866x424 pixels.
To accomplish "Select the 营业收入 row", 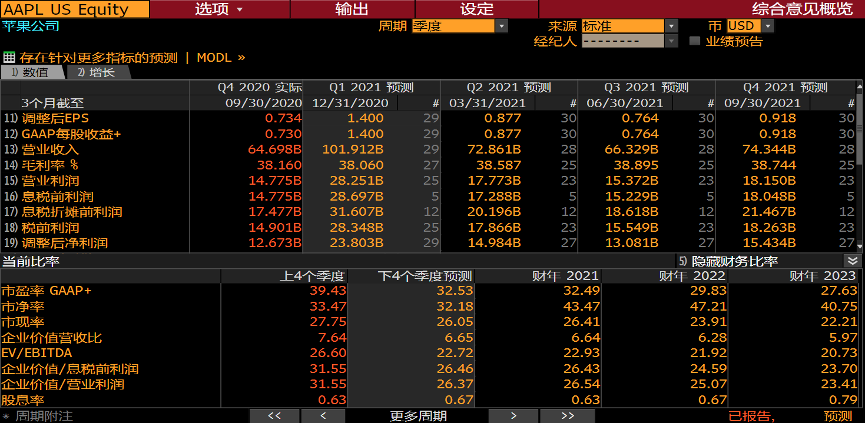I will click(429, 149).
